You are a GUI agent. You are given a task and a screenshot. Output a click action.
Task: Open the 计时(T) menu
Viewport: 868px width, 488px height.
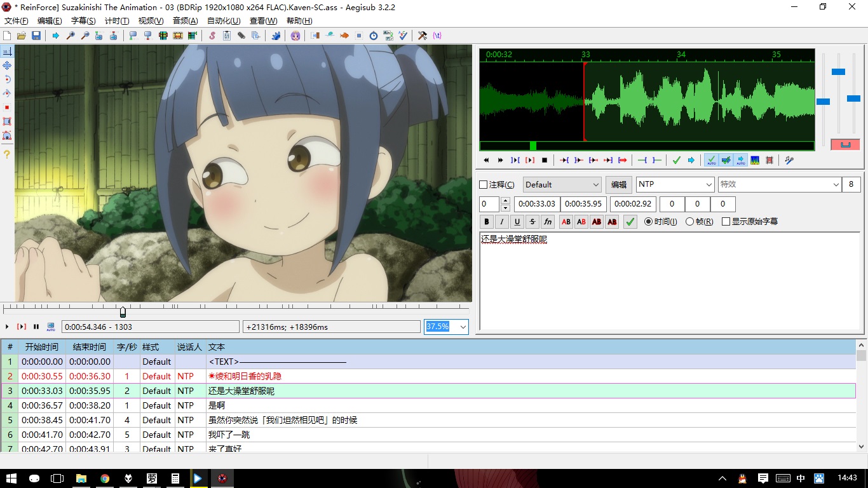117,21
